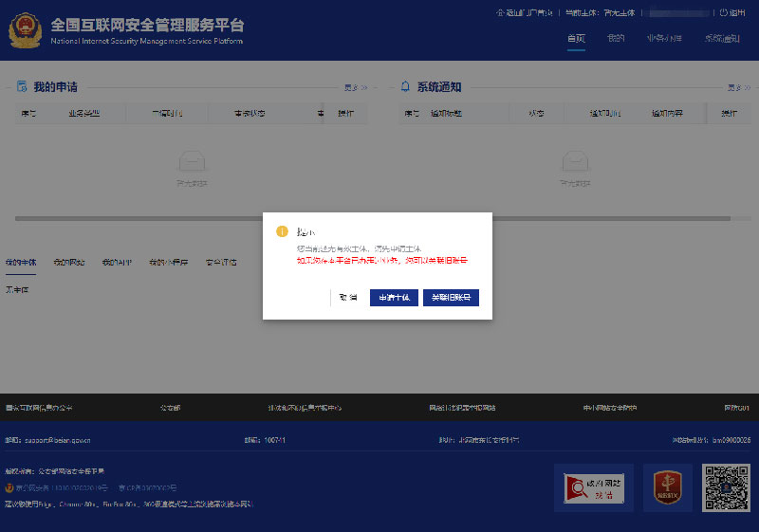Click the red shield emblem in footer
This screenshot has height=532, width=759.
(x=668, y=487)
